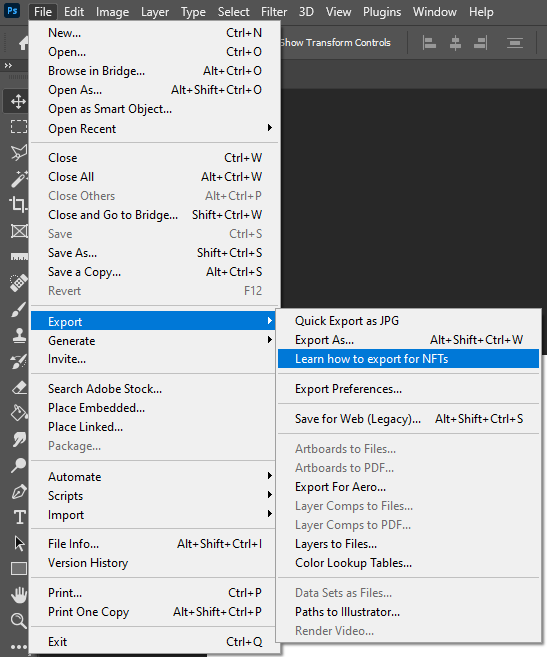Expand the toolbar double-arrow toggle
547x657 pixels.
pyautogui.click(x=8, y=65)
